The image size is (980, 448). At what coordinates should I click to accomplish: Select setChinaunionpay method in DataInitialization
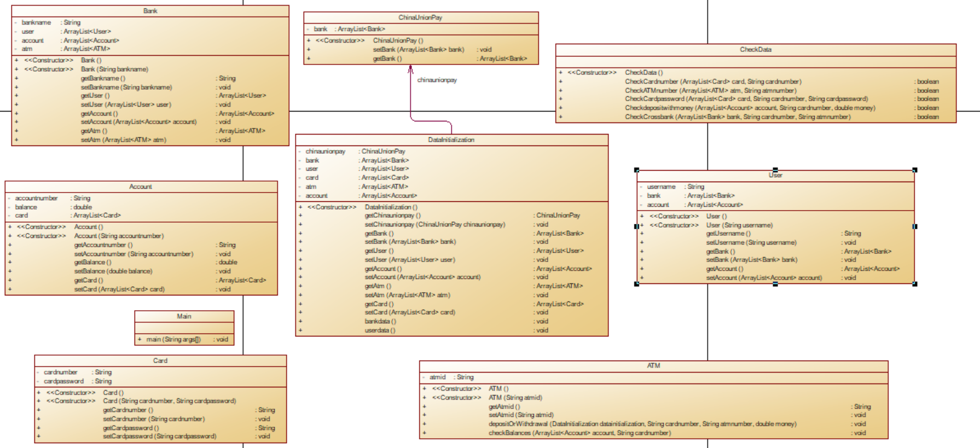point(435,224)
